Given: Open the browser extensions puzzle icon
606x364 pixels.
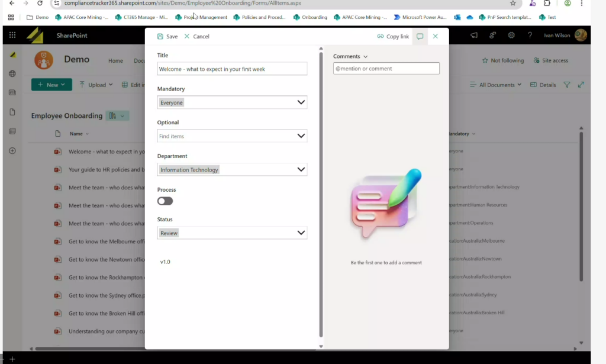Looking at the screenshot, I should [547, 3].
